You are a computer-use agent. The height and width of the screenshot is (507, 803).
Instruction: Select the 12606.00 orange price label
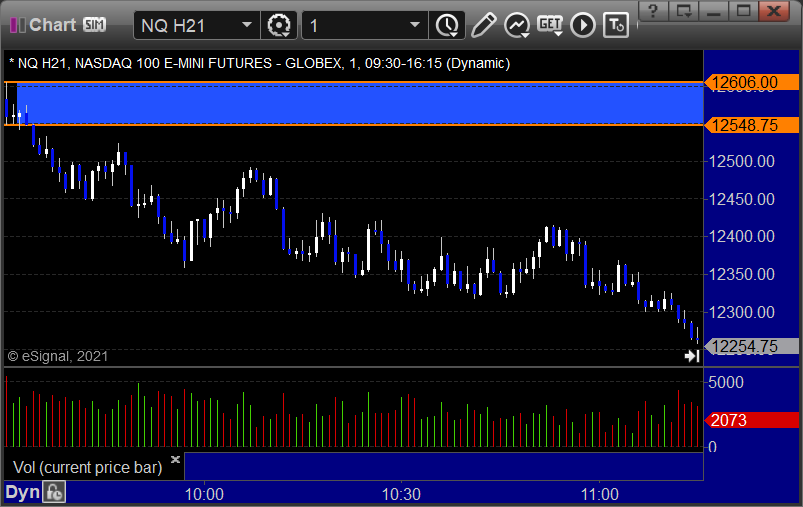(x=751, y=82)
